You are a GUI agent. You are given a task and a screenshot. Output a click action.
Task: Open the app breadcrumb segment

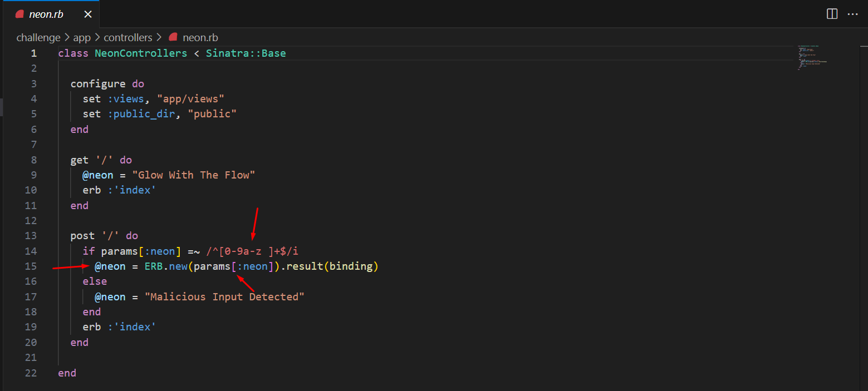(x=82, y=38)
